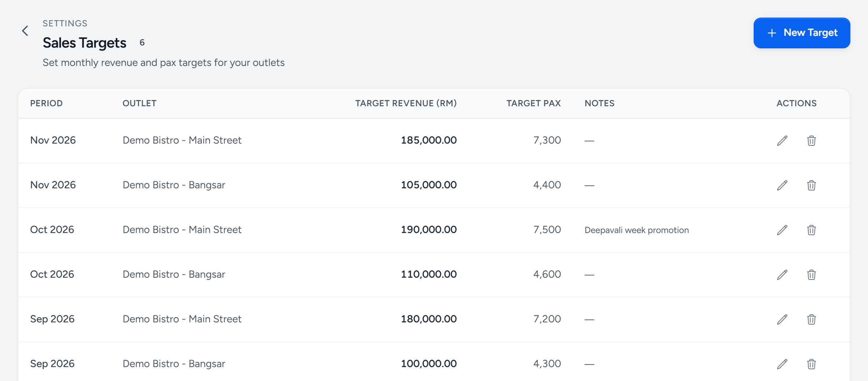The image size is (868, 381).
Task: Select the 105,000.00 revenue value
Action: (x=429, y=185)
